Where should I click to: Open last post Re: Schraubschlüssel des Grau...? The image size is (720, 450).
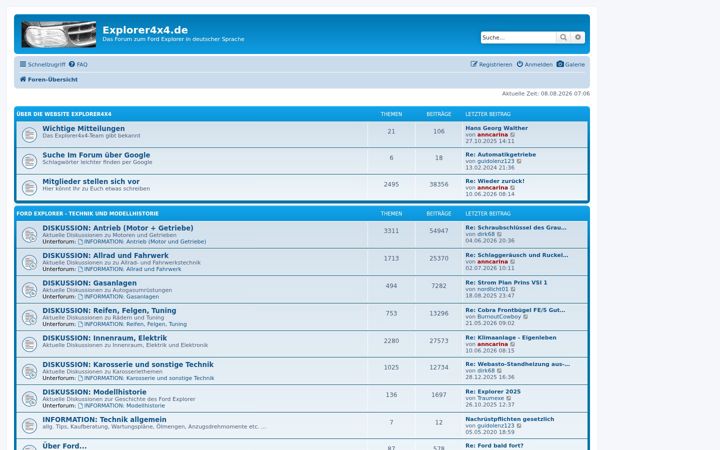(x=516, y=228)
